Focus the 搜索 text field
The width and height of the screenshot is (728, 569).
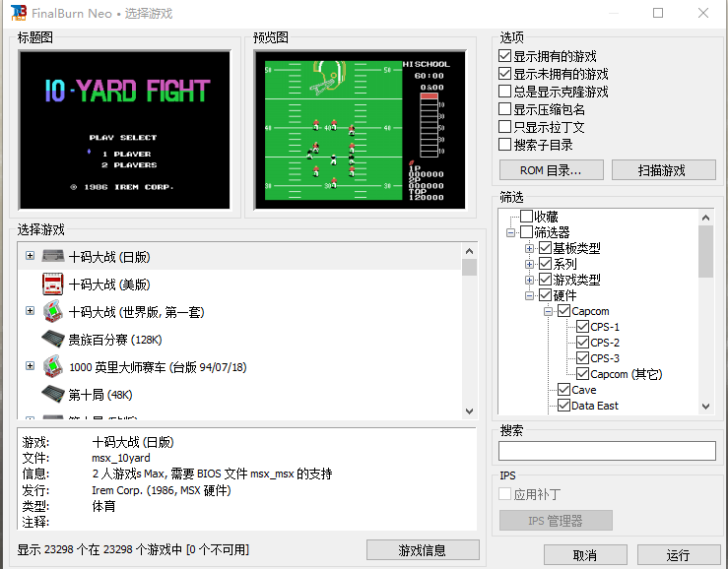(607, 451)
